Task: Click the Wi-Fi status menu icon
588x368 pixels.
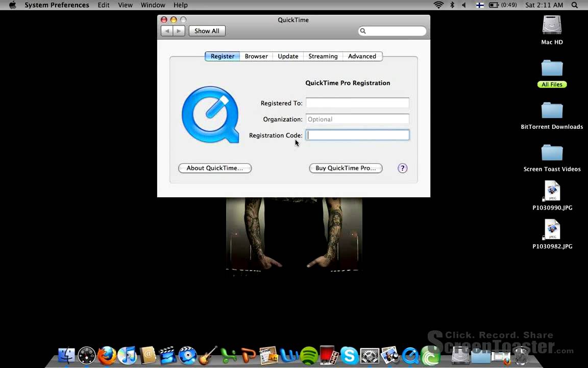Action: (438, 5)
